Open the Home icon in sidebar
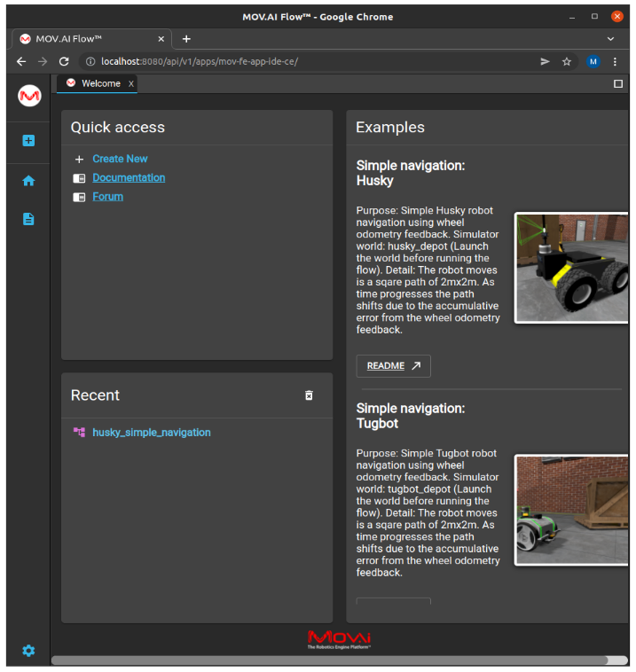636x672 pixels. 28,181
